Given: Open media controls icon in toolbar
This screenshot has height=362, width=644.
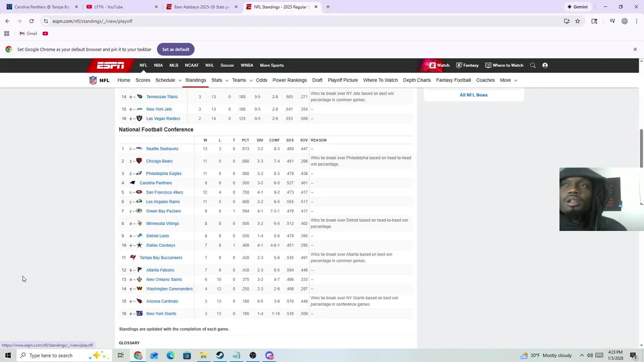Looking at the screenshot, I should click(x=612, y=21).
